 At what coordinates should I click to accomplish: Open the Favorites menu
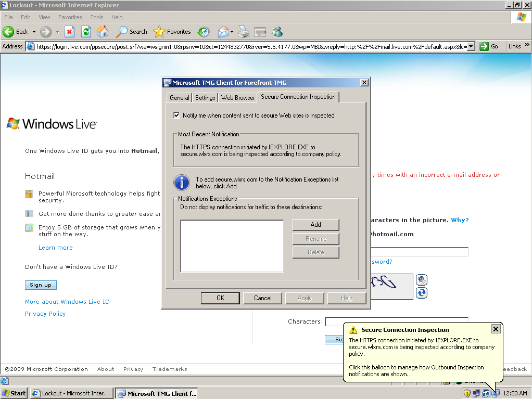pos(70,17)
